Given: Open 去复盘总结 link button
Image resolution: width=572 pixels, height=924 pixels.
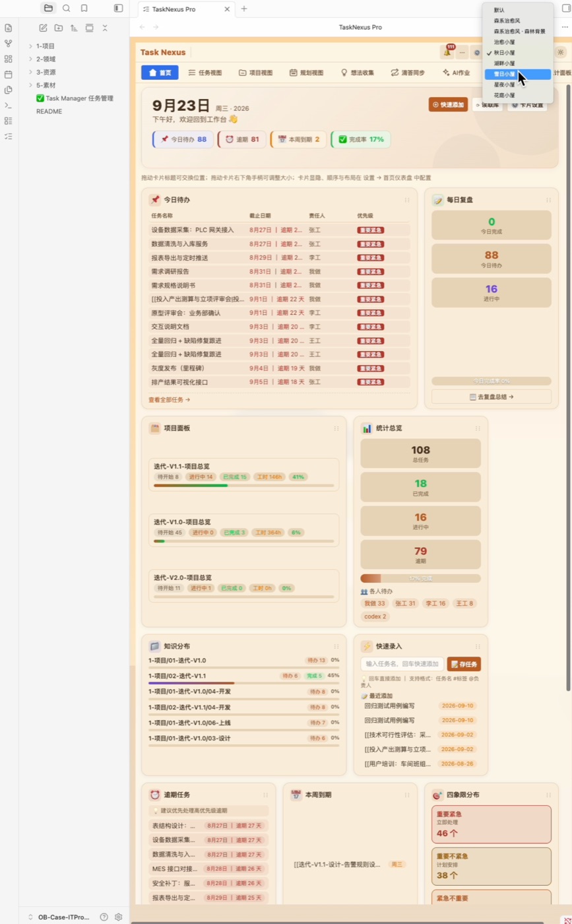Looking at the screenshot, I should pos(491,397).
